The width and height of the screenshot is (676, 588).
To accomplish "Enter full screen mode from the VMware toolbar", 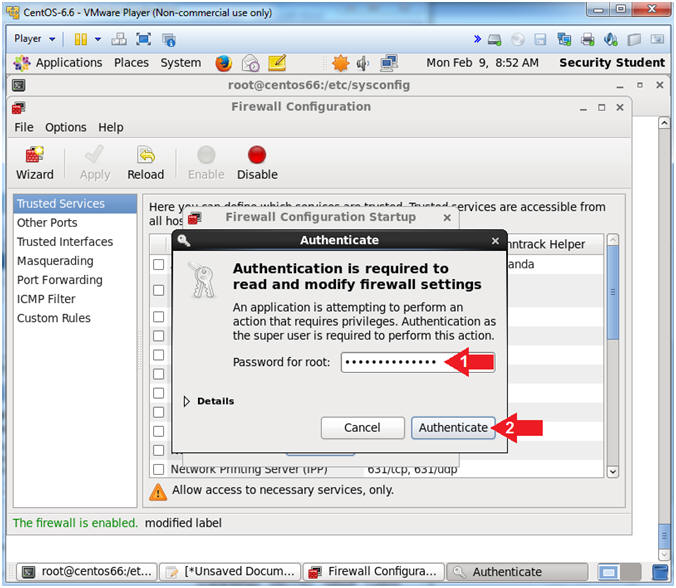I will click(144, 39).
